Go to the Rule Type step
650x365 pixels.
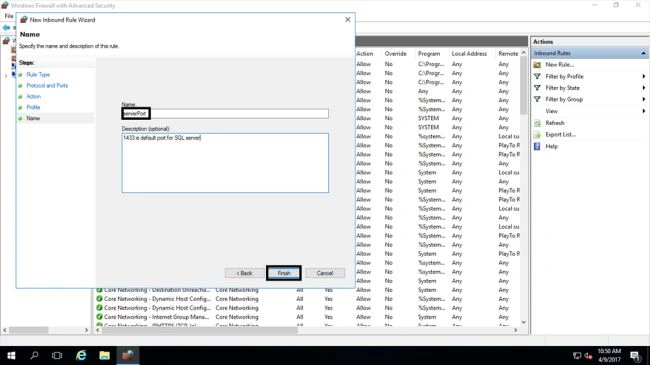(38, 75)
